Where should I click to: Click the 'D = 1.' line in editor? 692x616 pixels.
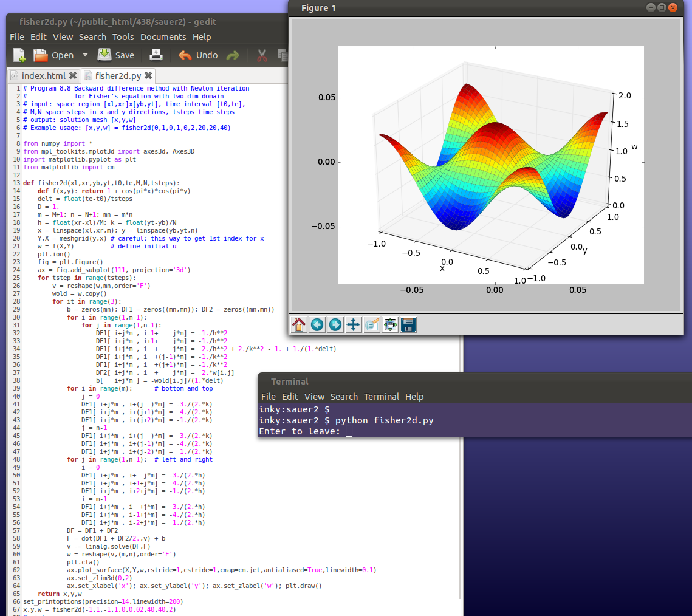coord(48,207)
